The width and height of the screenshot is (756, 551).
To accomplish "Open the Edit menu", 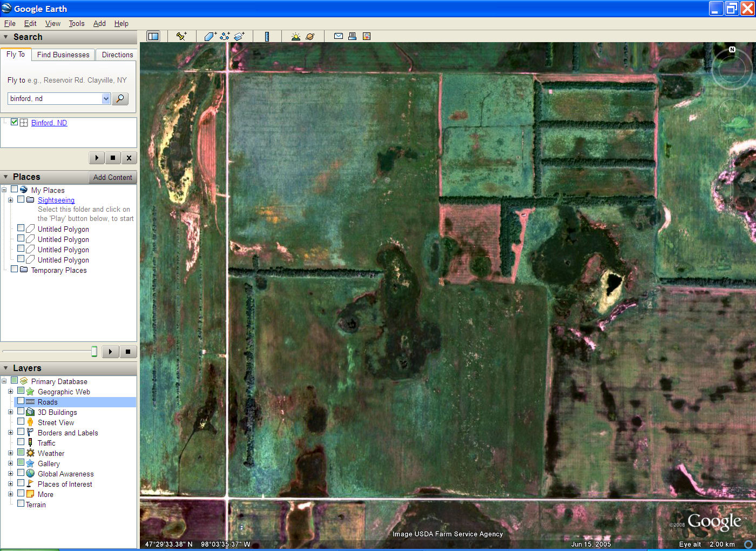I will point(30,23).
